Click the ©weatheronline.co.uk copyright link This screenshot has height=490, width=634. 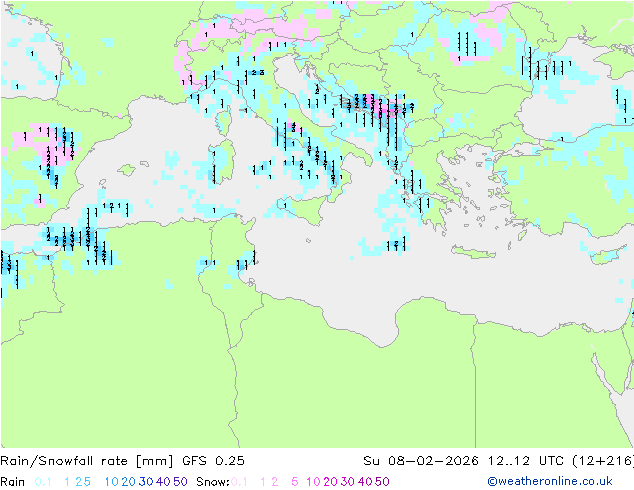550,481
